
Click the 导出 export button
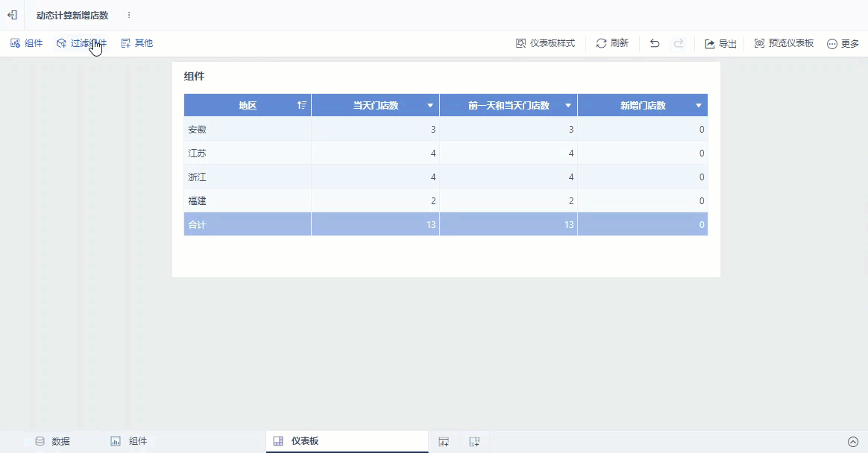[x=720, y=43]
